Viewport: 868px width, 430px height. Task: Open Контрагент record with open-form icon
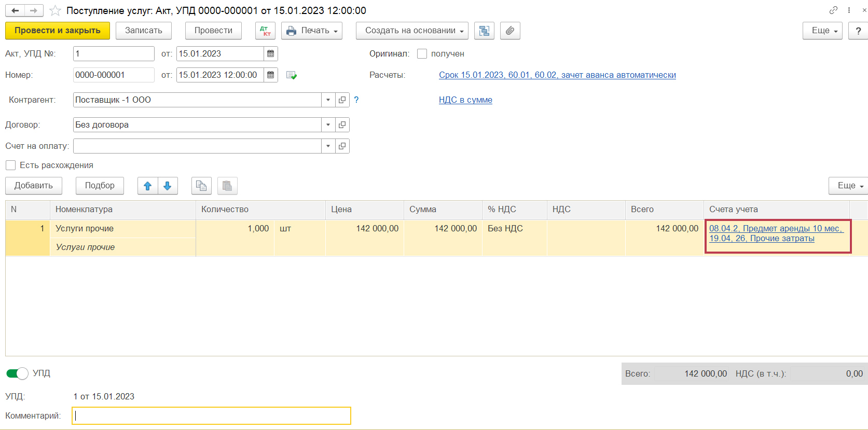coord(342,100)
